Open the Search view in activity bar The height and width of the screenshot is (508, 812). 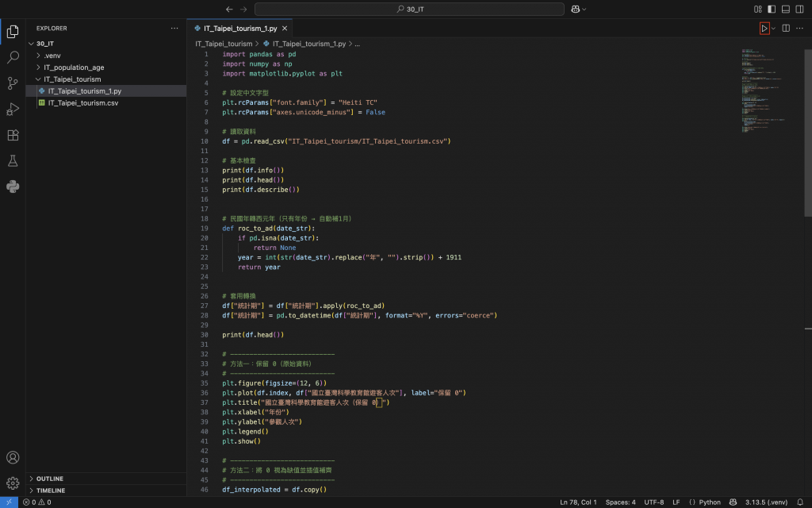13,58
